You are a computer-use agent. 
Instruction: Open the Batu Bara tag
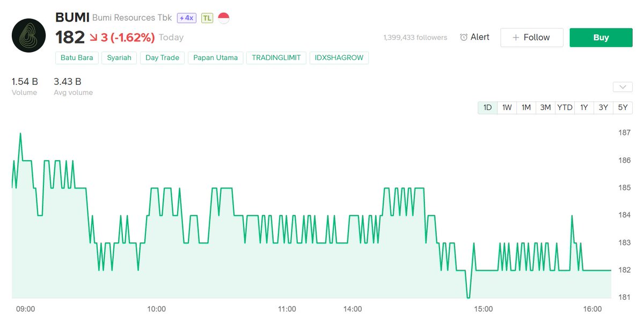[x=77, y=57]
